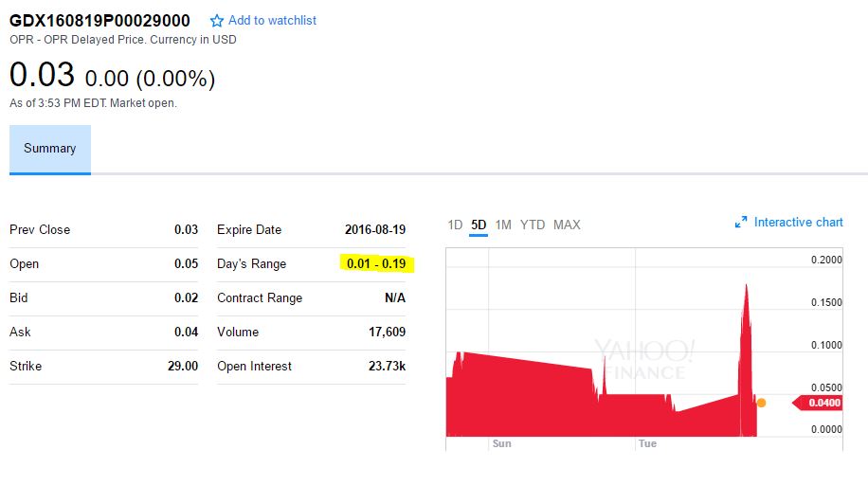This screenshot has width=868, height=486.
Task: Click the OPR Delayed Price currency note
Action: tap(123, 40)
